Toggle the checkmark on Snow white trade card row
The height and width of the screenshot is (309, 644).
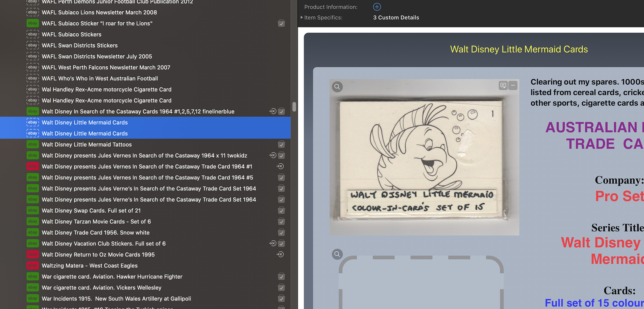(281, 233)
